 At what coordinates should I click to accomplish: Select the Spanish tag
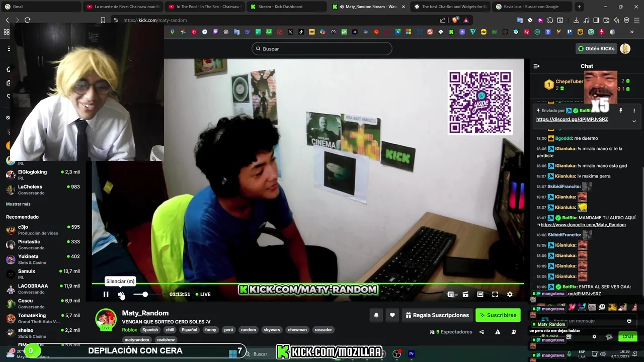click(x=150, y=330)
